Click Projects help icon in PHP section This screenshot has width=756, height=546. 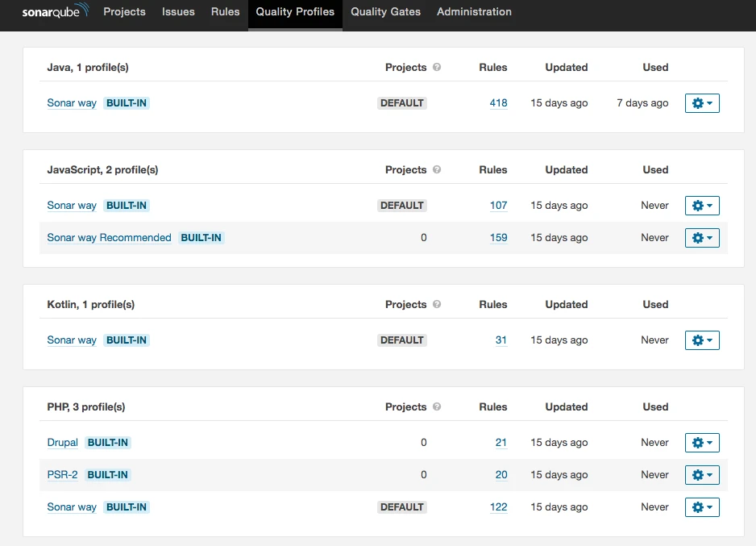tap(437, 406)
